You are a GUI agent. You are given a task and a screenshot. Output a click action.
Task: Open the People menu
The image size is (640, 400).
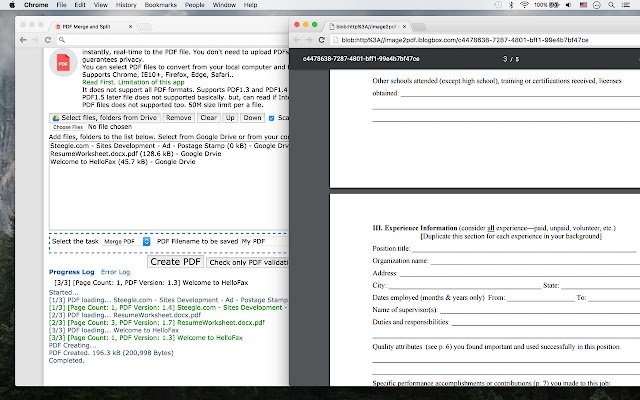[195, 5]
